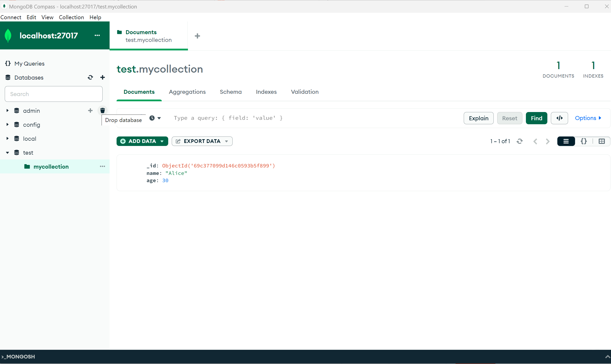Expand the config database tree
Screen dimensions: 611x364
click(7, 124)
